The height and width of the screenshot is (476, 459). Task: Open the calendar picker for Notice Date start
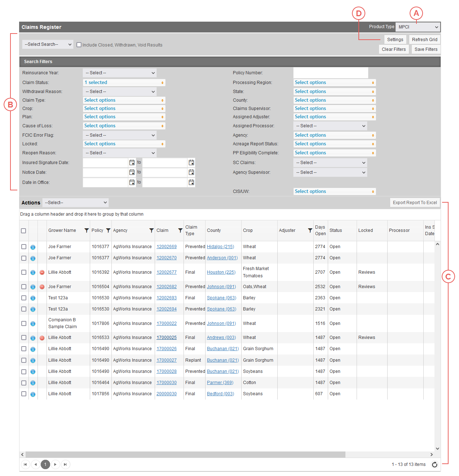coord(132,172)
